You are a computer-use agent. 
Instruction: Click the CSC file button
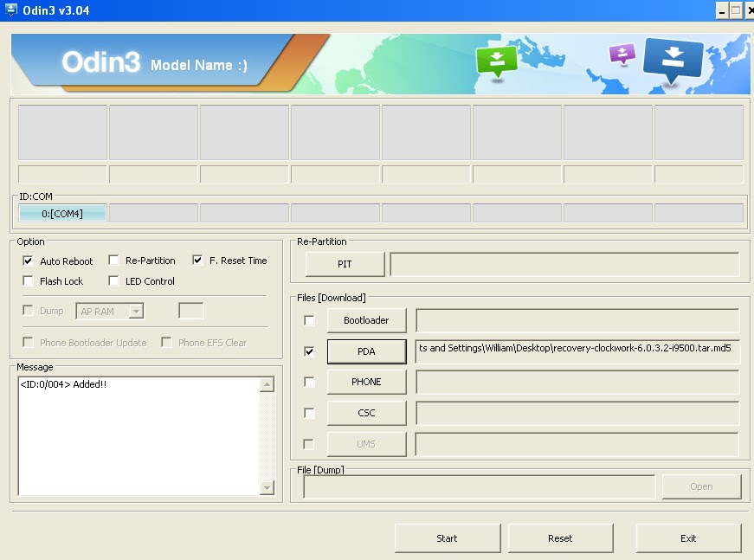366,413
